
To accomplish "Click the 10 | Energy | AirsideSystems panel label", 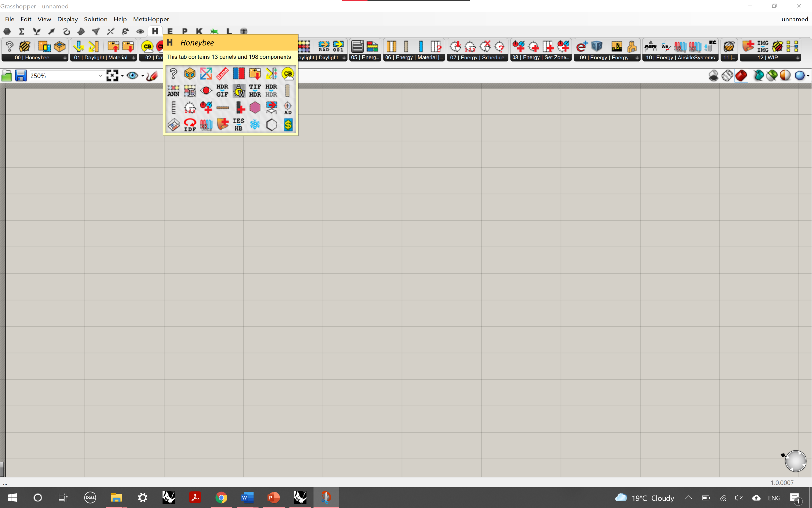I will [x=680, y=58].
